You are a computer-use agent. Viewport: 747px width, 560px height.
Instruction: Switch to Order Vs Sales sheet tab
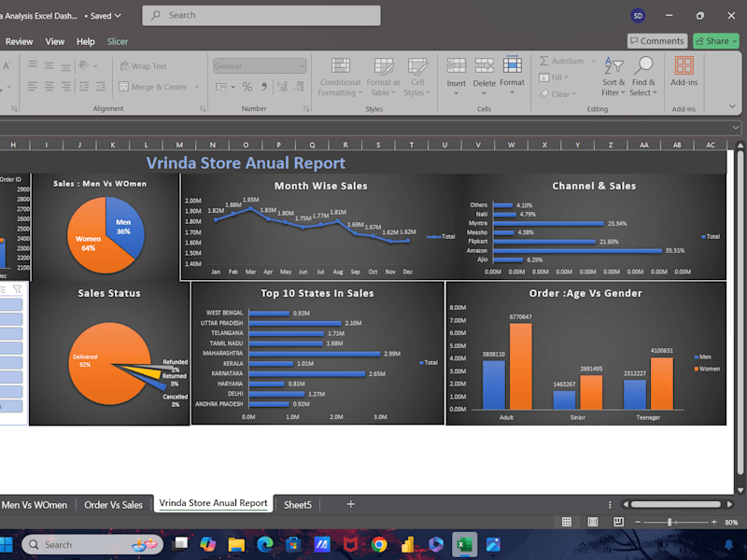pos(113,505)
